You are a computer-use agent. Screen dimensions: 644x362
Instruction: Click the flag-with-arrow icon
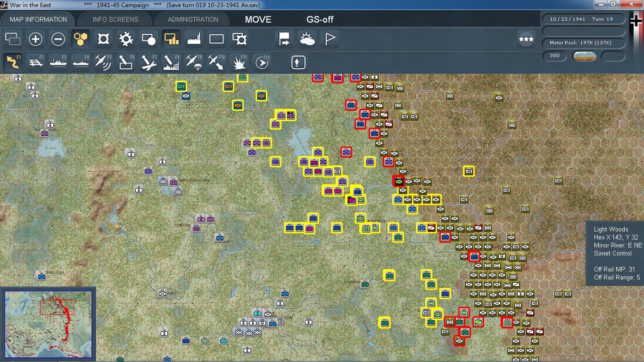pos(284,39)
